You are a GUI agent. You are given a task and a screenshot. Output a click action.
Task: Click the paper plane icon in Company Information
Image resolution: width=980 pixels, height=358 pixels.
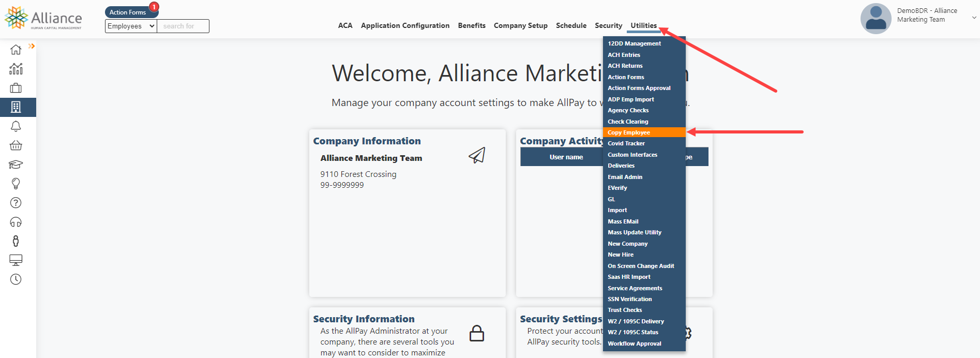477,155
